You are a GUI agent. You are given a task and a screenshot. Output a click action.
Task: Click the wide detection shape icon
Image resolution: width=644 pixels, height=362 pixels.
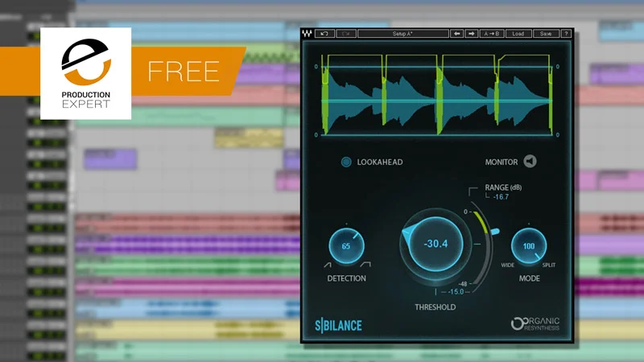[365, 265]
